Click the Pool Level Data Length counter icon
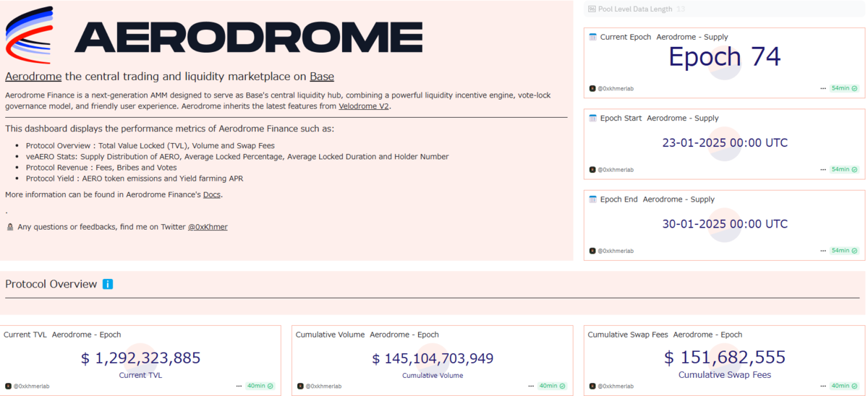This screenshot has height=396, width=868. pos(592,9)
